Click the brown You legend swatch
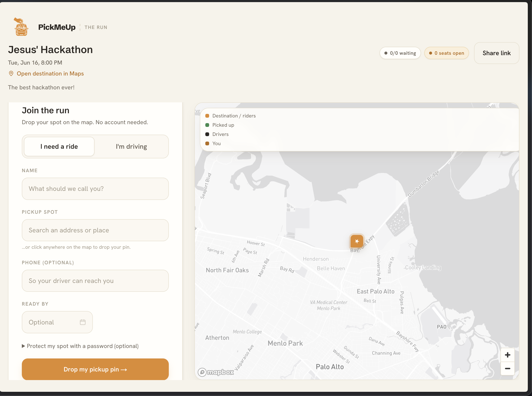The height and width of the screenshot is (396, 532). pos(207,143)
